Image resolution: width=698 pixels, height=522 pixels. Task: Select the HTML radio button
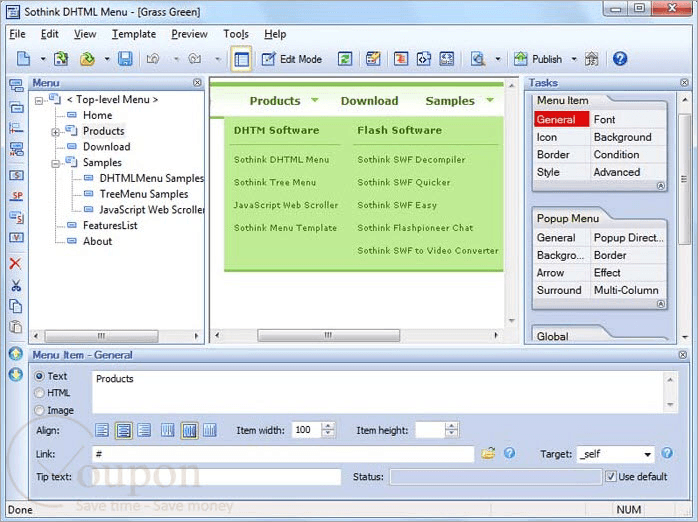pyautogui.click(x=39, y=393)
